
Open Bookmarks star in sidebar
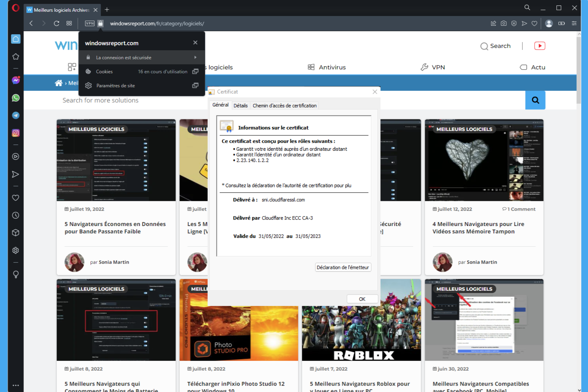tap(16, 57)
